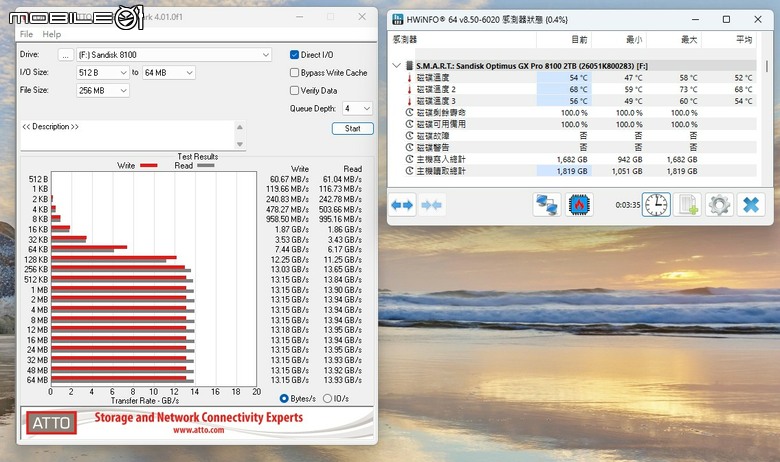780x462 pixels.
Task: Click 1,682 GB current written value
Action: pyautogui.click(x=572, y=159)
